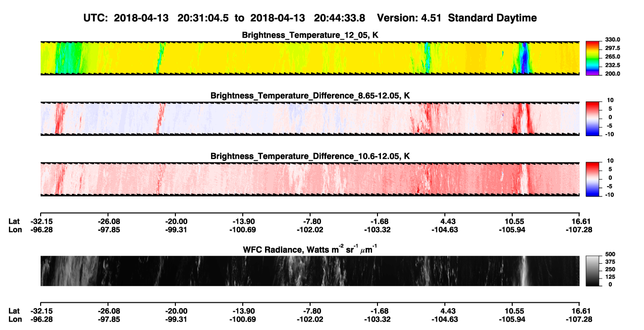This screenshot has width=644, height=330.
Task: Click latitude -13.90 below the WFC Radiance panel
Action: pos(242,311)
